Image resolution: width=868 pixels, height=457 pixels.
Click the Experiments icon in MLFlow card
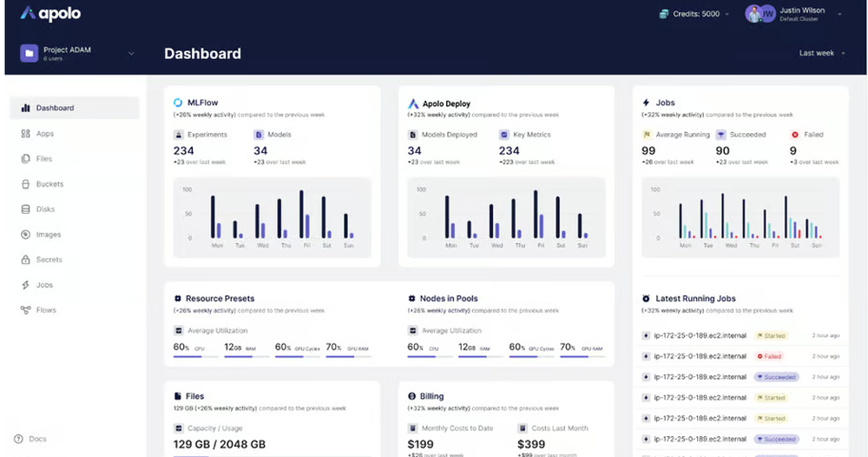[x=178, y=135]
